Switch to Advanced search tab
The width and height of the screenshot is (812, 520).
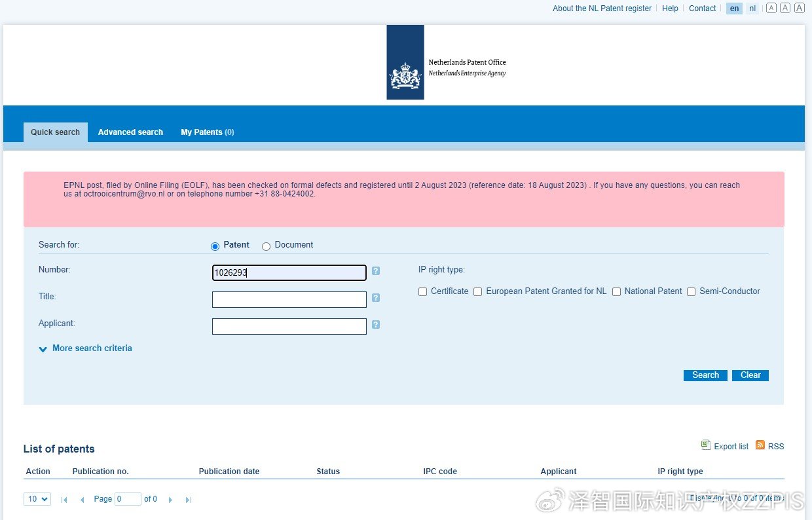[130, 132]
